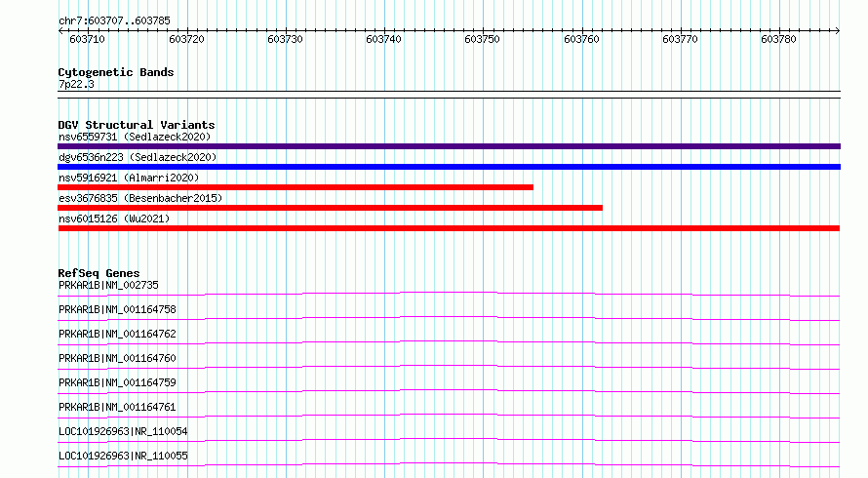This screenshot has width=868, height=478.
Task: Select the 7p22.3 band label
Action: (x=76, y=84)
